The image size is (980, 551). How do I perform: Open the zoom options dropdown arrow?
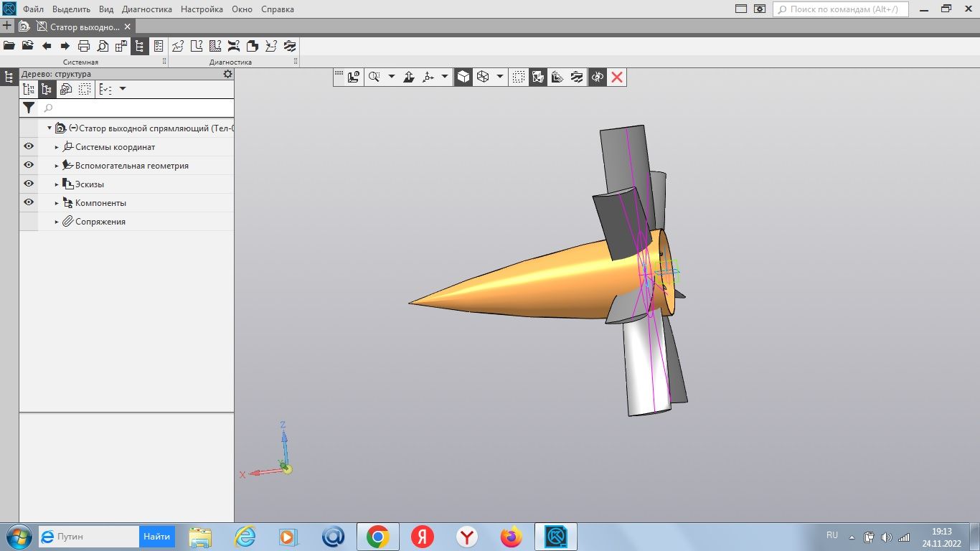click(392, 77)
